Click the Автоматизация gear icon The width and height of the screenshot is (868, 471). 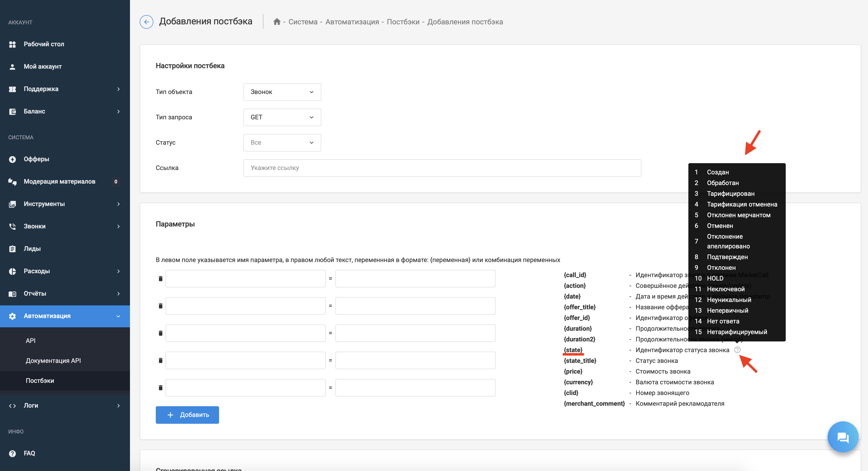[12, 316]
